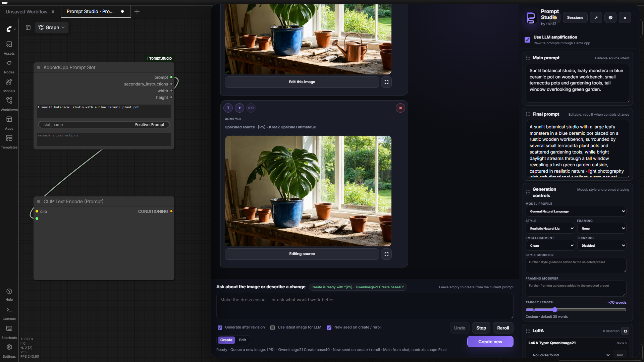Screen dimensions: 644x362
Task: Click the Create new button
Action: coord(490,342)
